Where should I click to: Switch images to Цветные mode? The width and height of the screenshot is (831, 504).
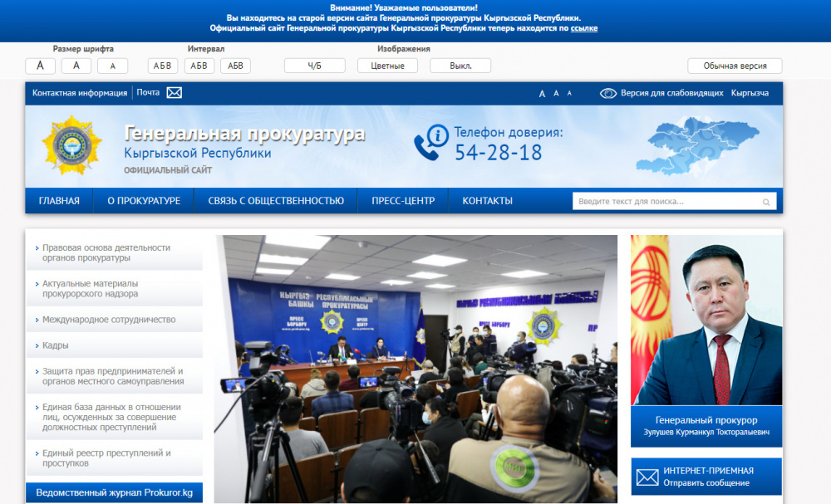(387, 65)
